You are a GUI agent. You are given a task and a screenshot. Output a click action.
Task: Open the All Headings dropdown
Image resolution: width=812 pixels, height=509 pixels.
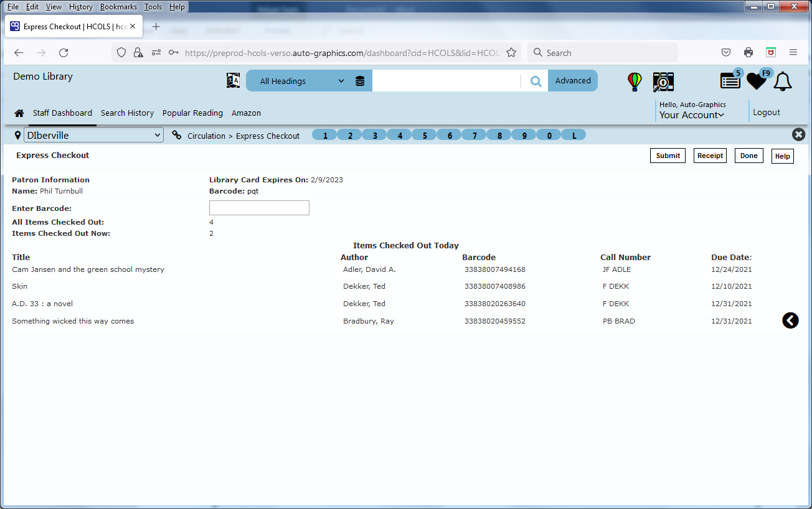click(302, 81)
